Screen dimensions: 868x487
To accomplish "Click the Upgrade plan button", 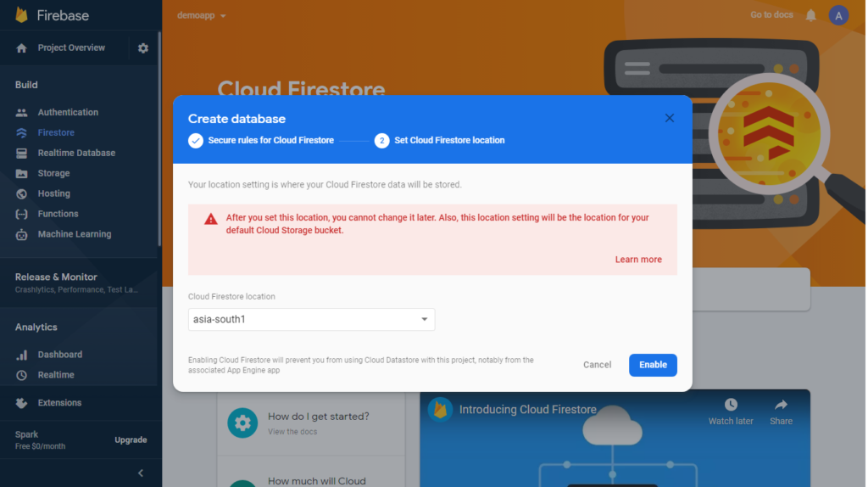I will (x=131, y=439).
